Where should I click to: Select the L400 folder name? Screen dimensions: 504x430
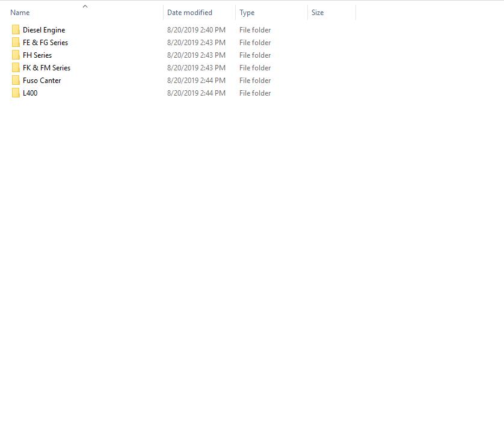pyautogui.click(x=30, y=93)
